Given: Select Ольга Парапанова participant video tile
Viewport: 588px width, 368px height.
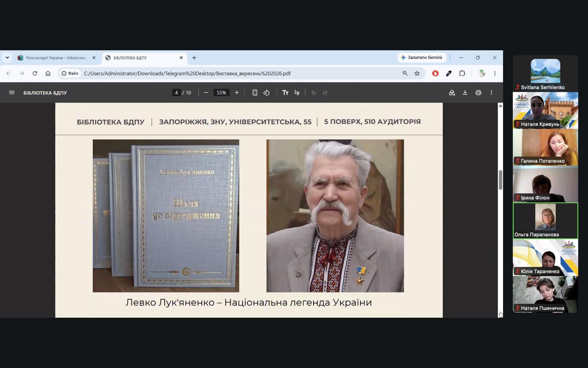Looking at the screenshot, I should coord(545,221).
